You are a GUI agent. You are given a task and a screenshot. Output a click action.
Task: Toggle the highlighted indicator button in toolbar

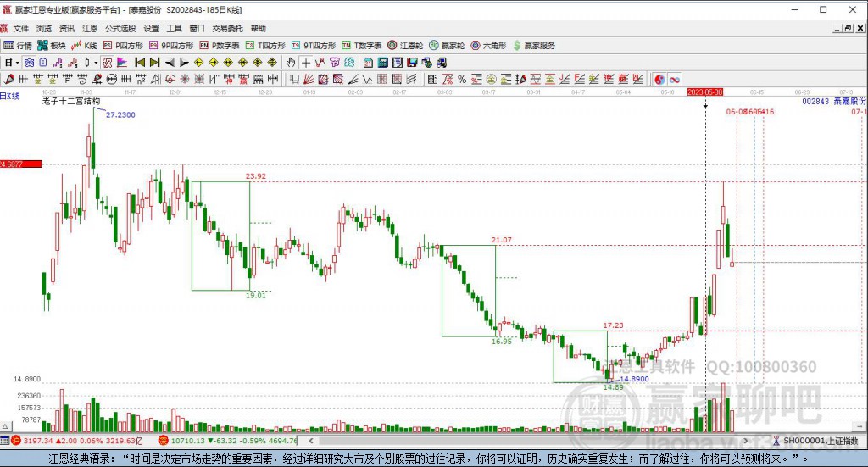[107, 63]
